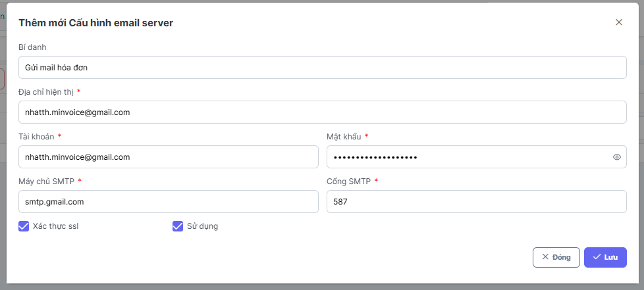
Task: Click the Máy chủ SMTP label
Action: pyautogui.click(x=45, y=181)
